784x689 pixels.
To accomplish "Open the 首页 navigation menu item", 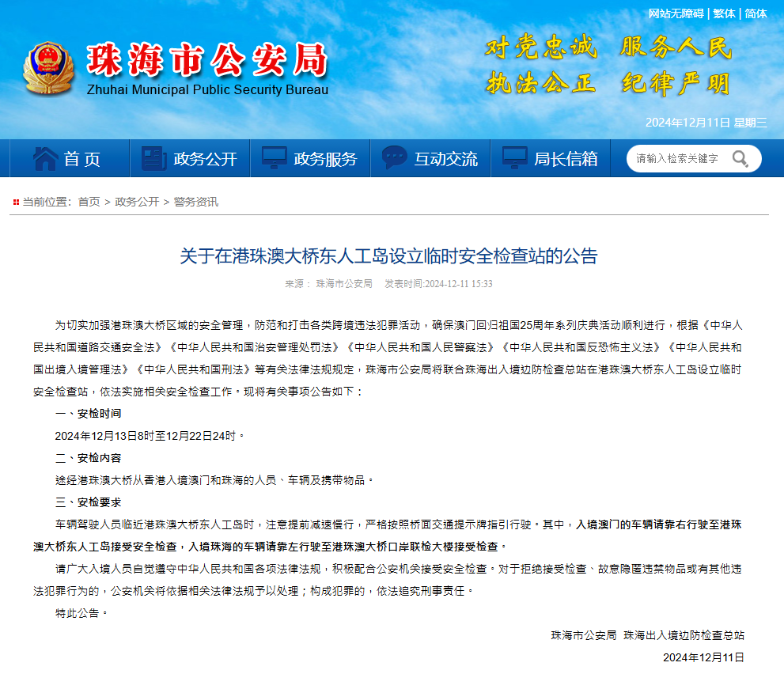I will pyautogui.click(x=82, y=159).
